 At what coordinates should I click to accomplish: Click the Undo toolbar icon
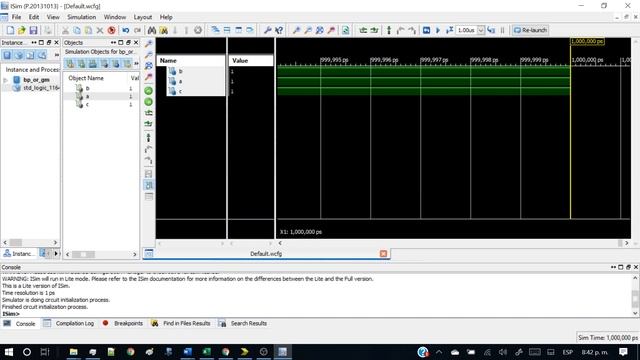(126, 30)
